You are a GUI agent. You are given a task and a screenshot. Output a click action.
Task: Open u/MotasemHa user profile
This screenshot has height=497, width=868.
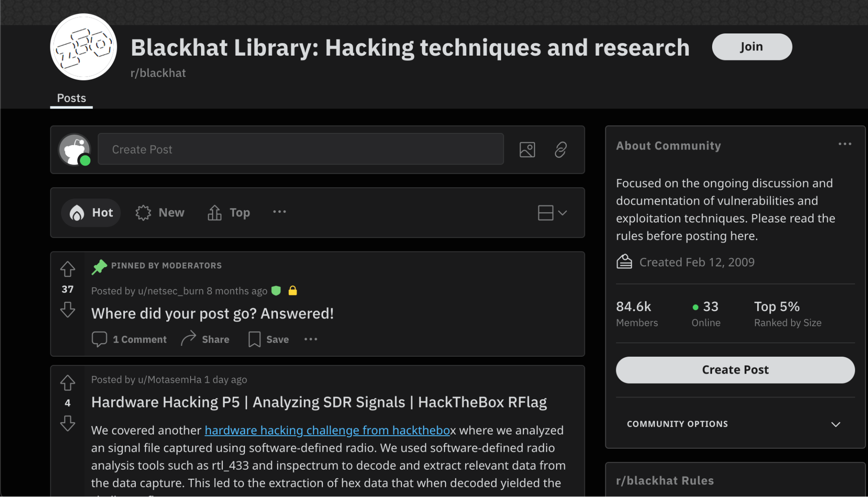pos(170,380)
